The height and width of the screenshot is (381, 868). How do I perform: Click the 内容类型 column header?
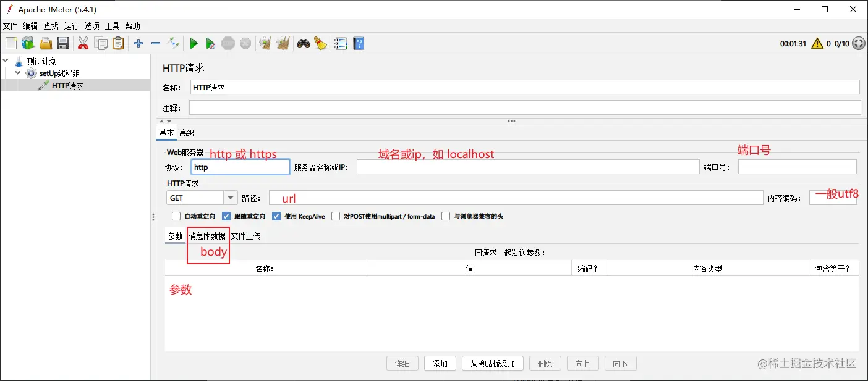(707, 268)
